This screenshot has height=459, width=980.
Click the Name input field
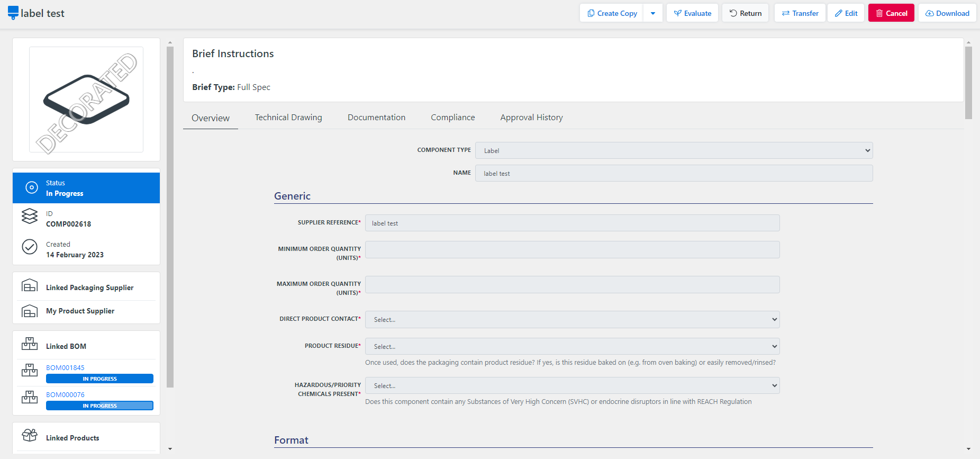tap(674, 173)
